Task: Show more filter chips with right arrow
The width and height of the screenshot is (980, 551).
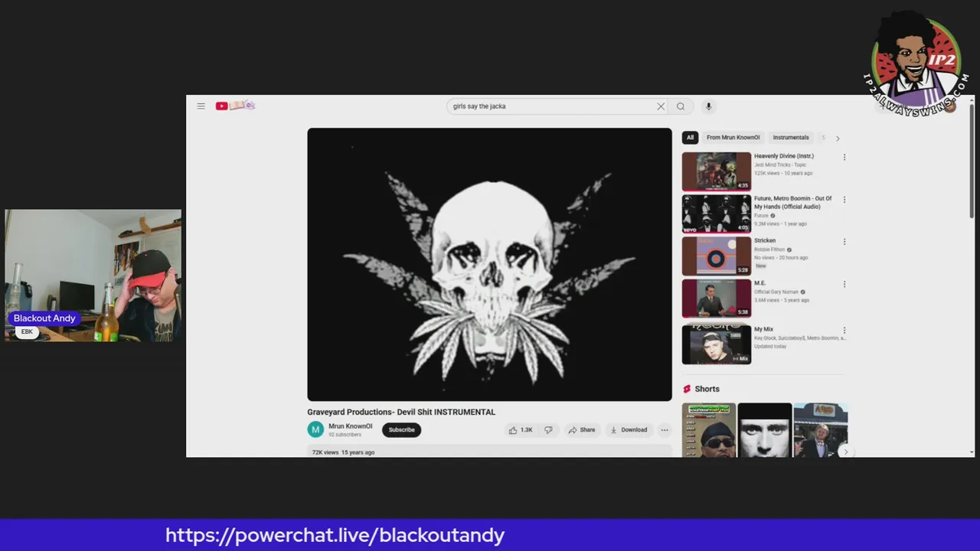Action: [838, 139]
